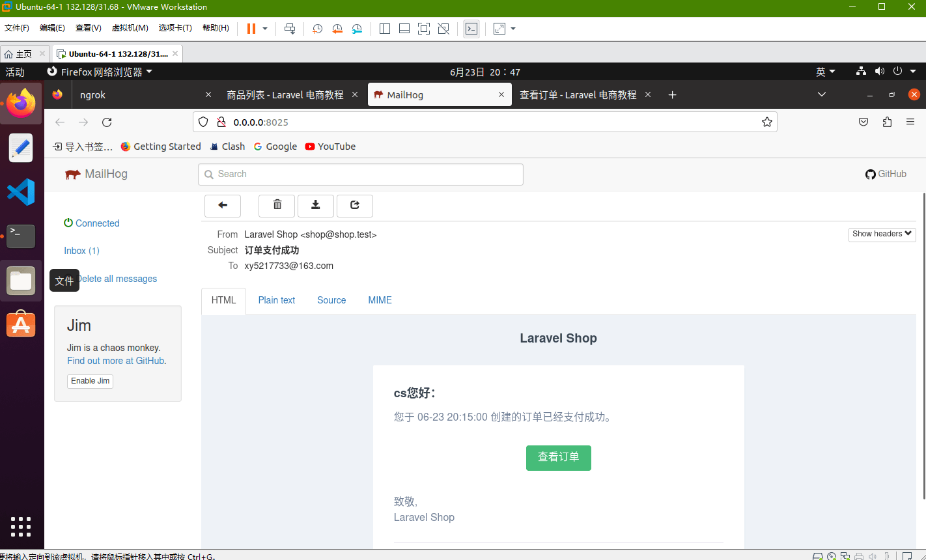This screenshot has height=560, width=926.
Task: Expand the Firefox网络浏览器 app menu
Action: coord(100,72)
